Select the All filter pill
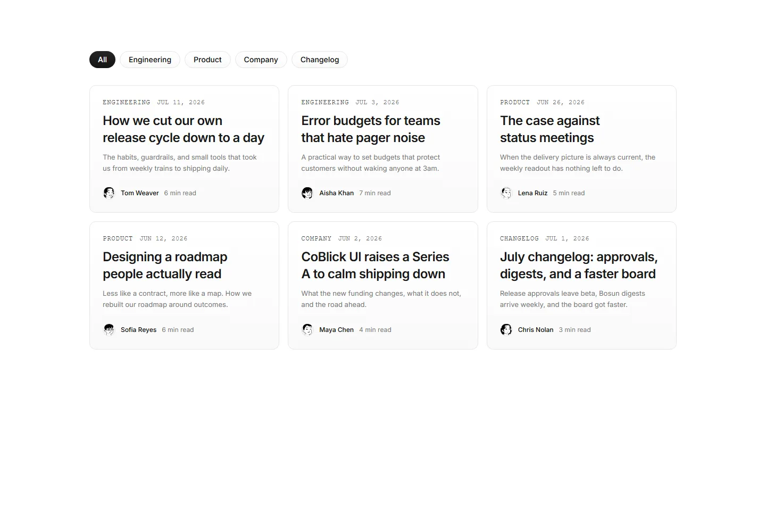Image resolution: width=766 pixels, height=532 pixels. coord(102,60)
